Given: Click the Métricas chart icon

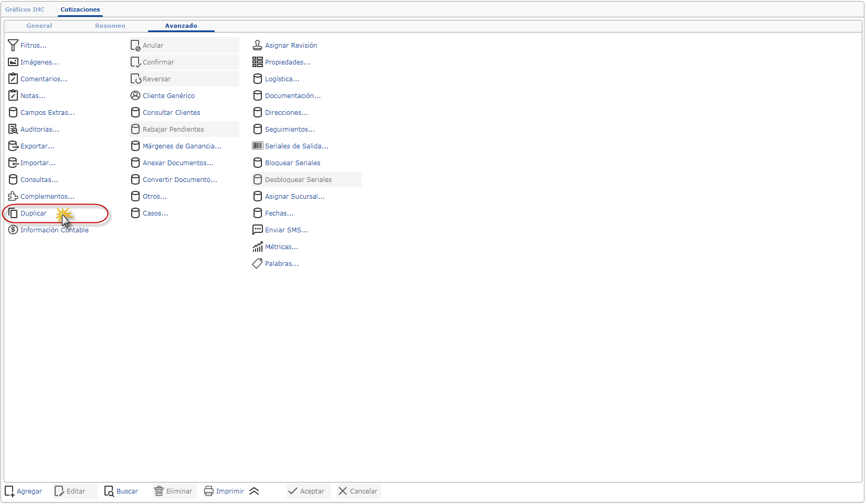Looking at the screenshot, I should tap(257, 247).
